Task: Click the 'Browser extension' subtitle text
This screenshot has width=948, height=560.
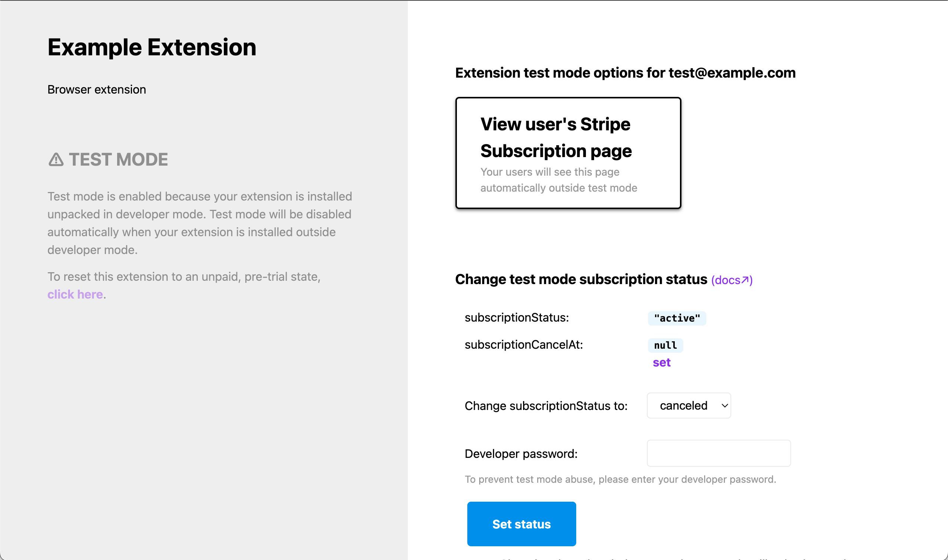Action: (97, 89)
